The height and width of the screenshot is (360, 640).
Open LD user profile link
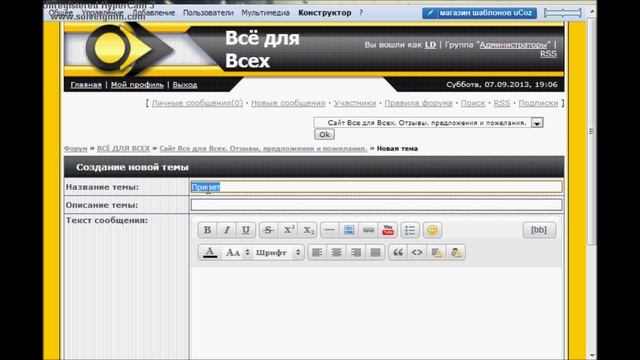[430, 45]
